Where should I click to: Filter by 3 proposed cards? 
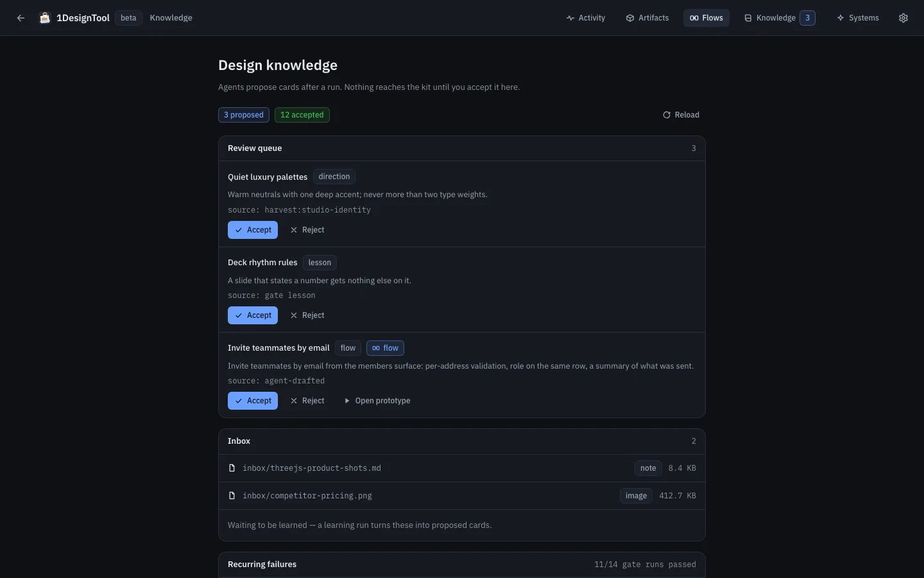[244, 115]
